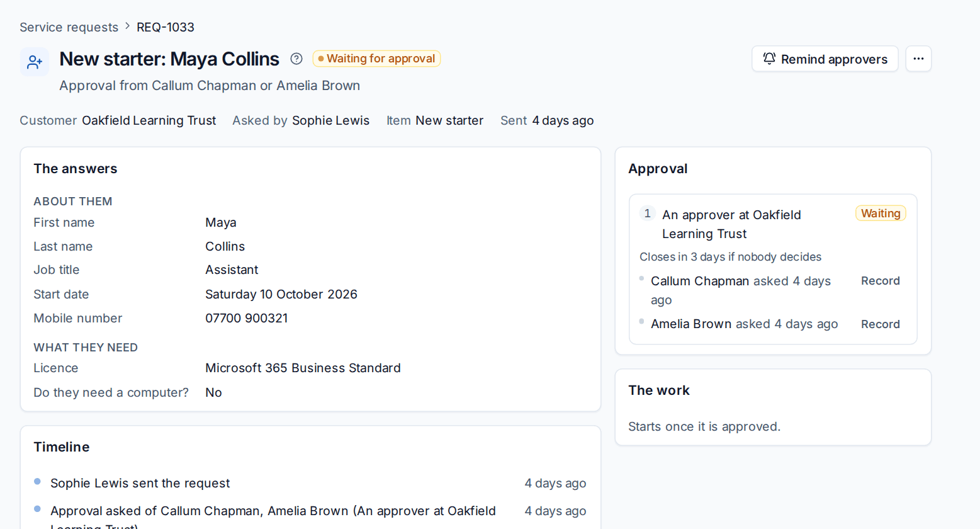Click the Waiting for approval status badge
Viewport: 980px width, 529px height.
click(x=376, y=59)
